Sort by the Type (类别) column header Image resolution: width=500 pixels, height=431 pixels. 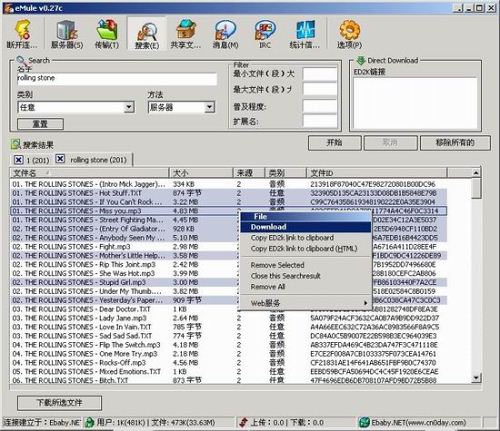286,173
